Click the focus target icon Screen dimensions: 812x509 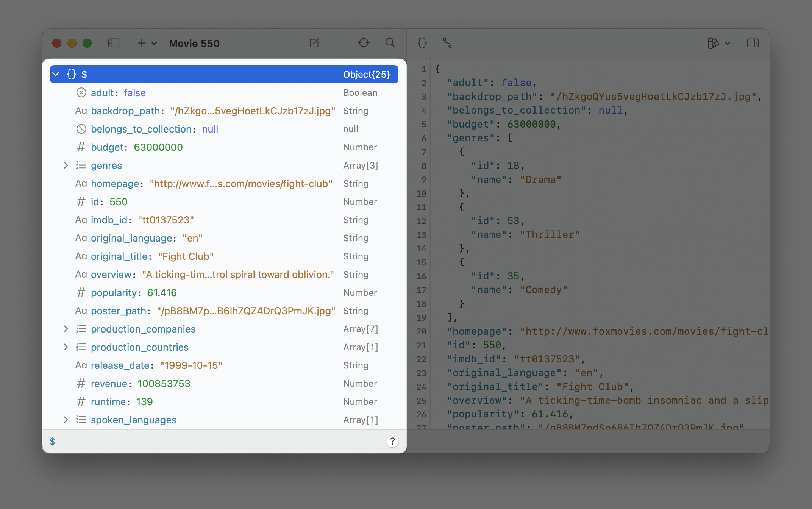tap(364, 43)
